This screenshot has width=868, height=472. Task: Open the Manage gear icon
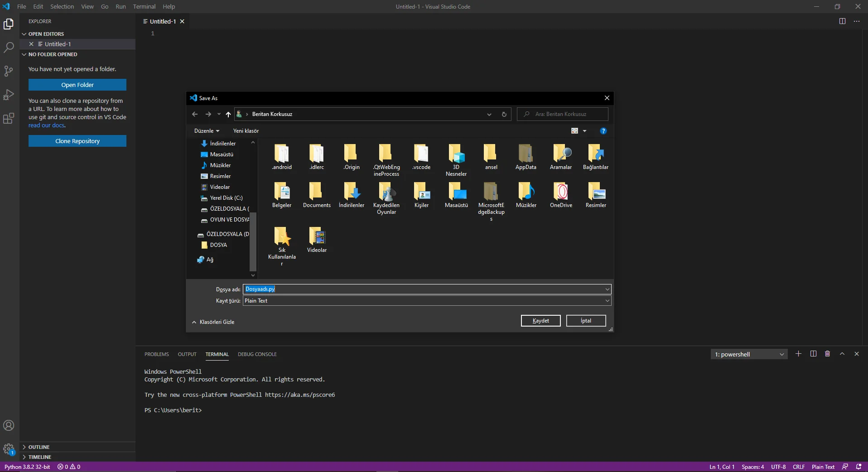pyautogui.click(x=9, y=449)
